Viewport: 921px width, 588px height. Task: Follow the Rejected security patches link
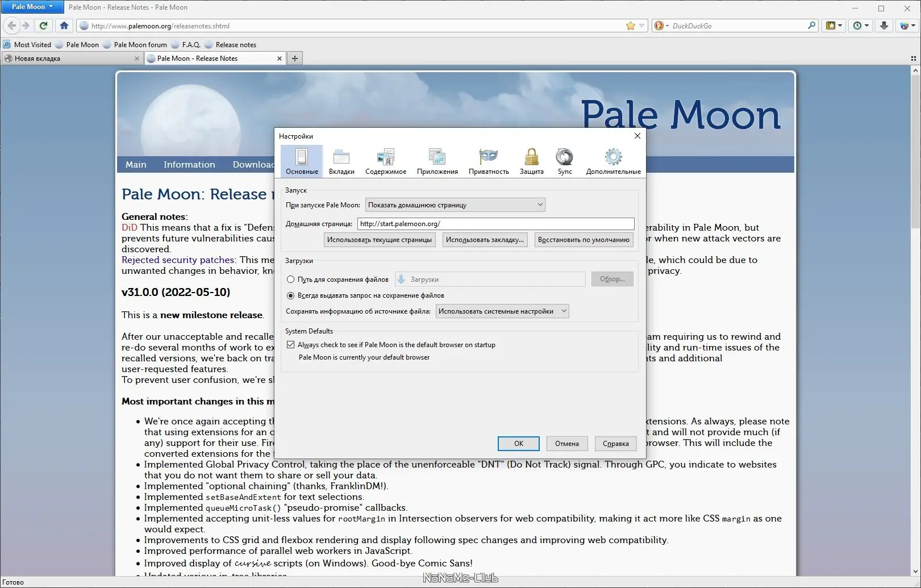(178, 260)
